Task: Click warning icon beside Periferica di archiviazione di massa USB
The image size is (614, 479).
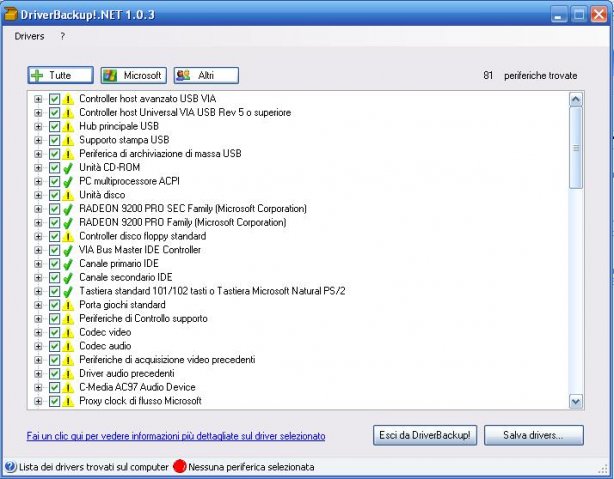Action: click(x=68, y=154)
